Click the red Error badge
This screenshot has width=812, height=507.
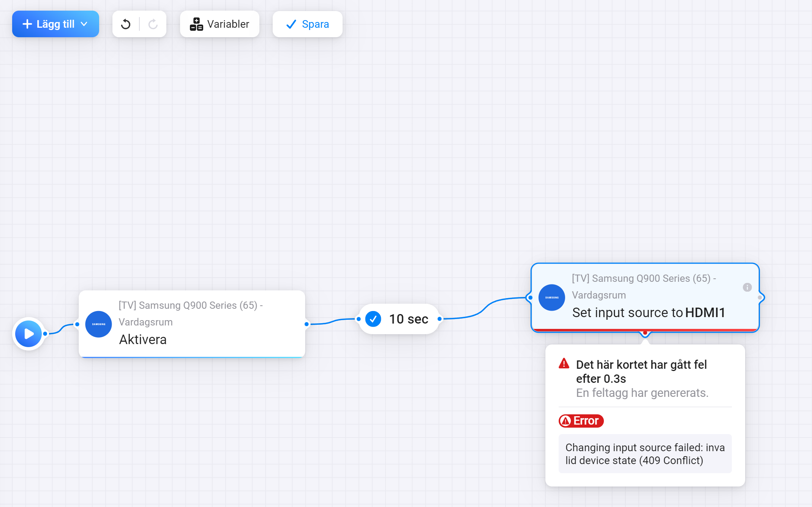581,421
